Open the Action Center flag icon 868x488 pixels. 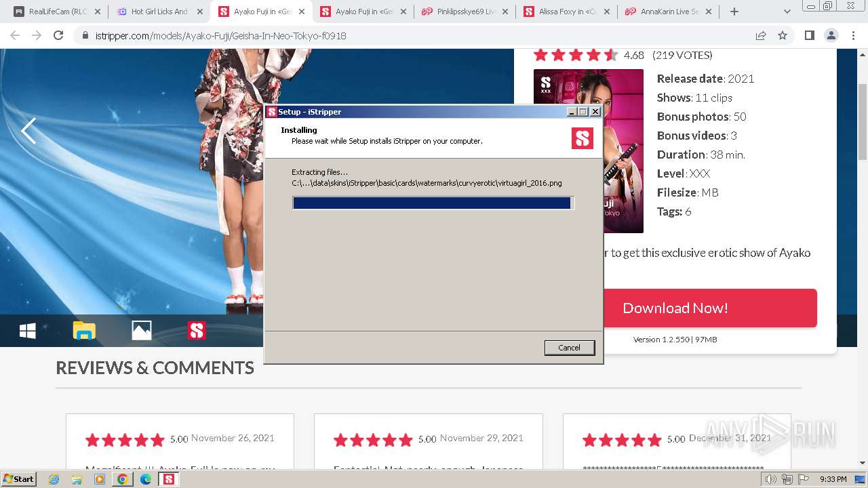point(804,479)
